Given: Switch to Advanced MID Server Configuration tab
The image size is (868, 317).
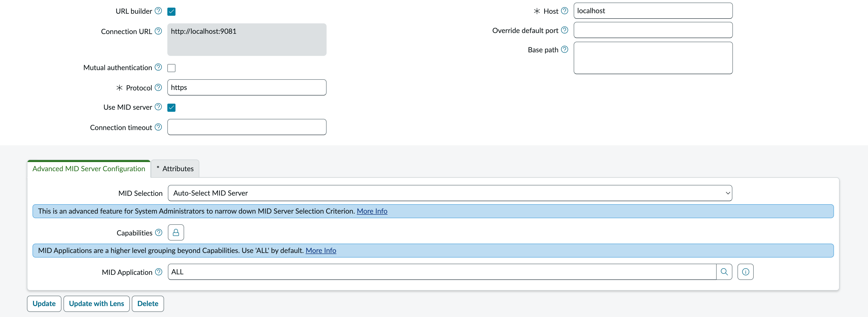Looking at the screenshot, I should (x=89, y=169).
